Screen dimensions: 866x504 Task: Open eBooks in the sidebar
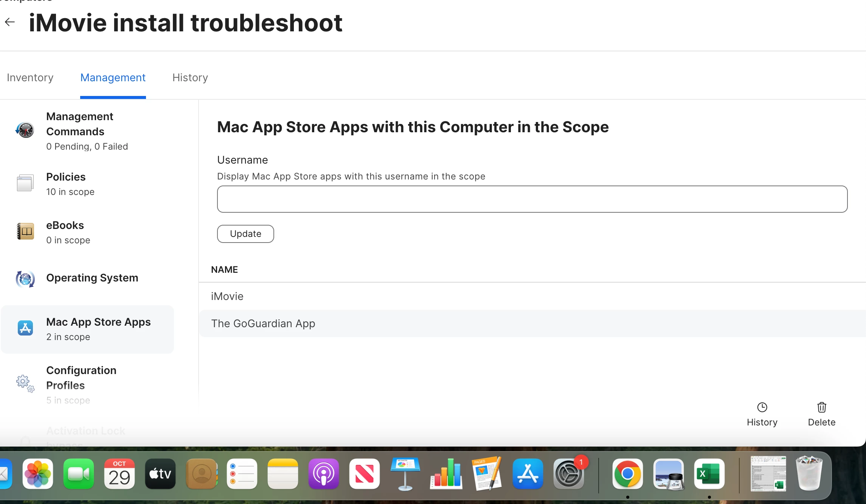88,232
